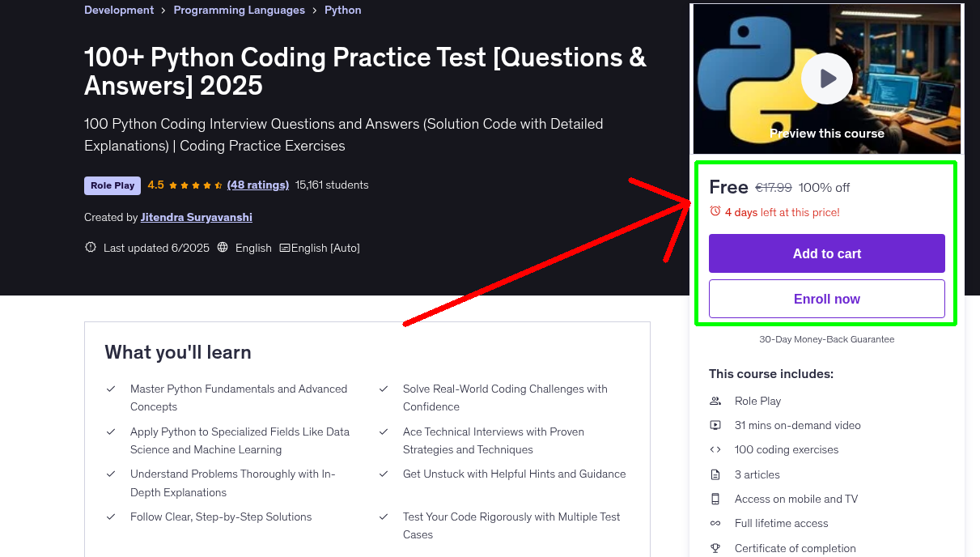The width and height of the screenshot is (980, 557).
Task: Click the articles document icon
Action: pos(715,474)
